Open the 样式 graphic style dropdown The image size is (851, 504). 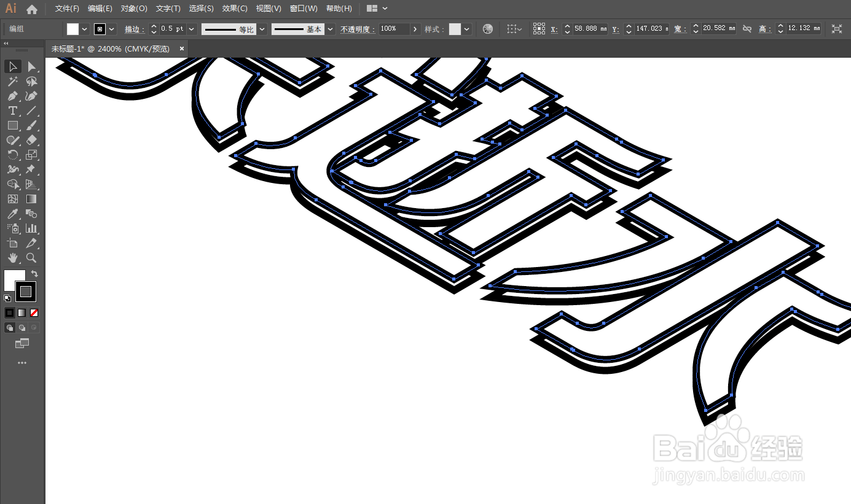[467, 29]
